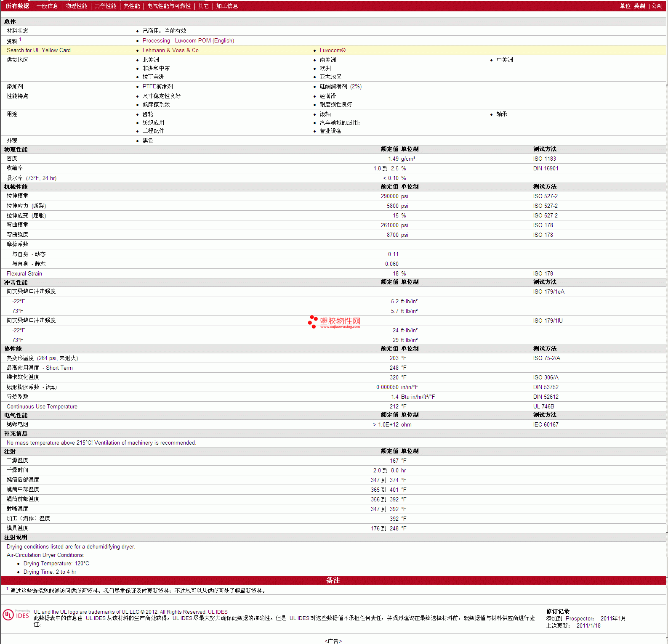668x644 pixels.
Task: Click the 模具温度 row label
Action: coord(17,528)
